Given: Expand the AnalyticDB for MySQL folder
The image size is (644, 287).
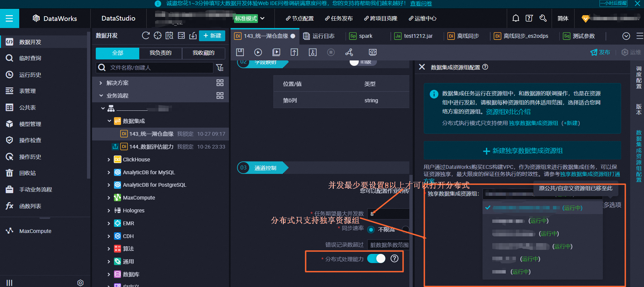Looking at the screenshot, I should click(109, 172).
